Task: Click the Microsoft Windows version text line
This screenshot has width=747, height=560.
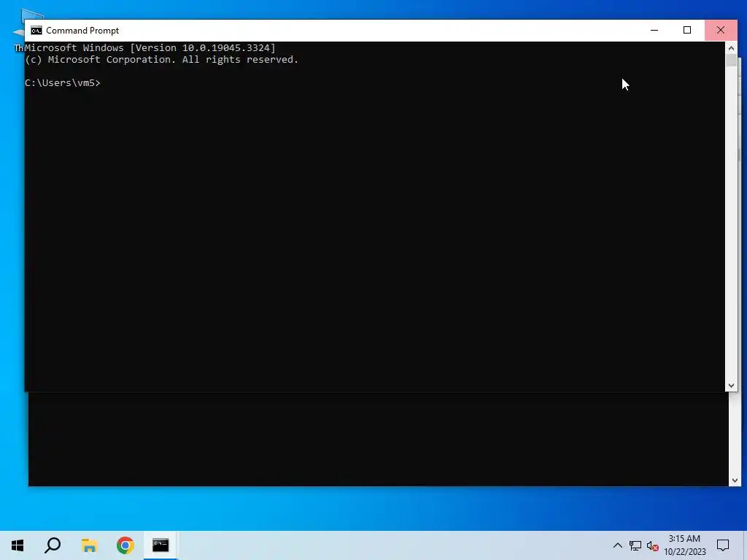Action: [150, 47]
